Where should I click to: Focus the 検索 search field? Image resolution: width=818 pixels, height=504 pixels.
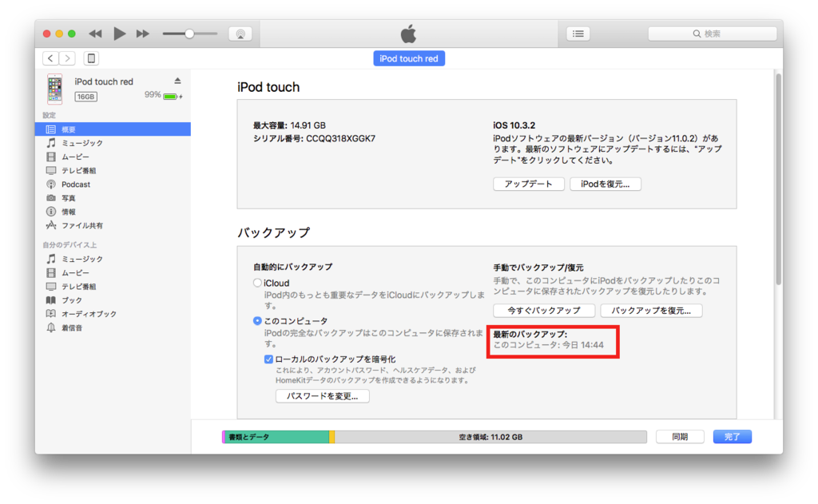(712, 34)
